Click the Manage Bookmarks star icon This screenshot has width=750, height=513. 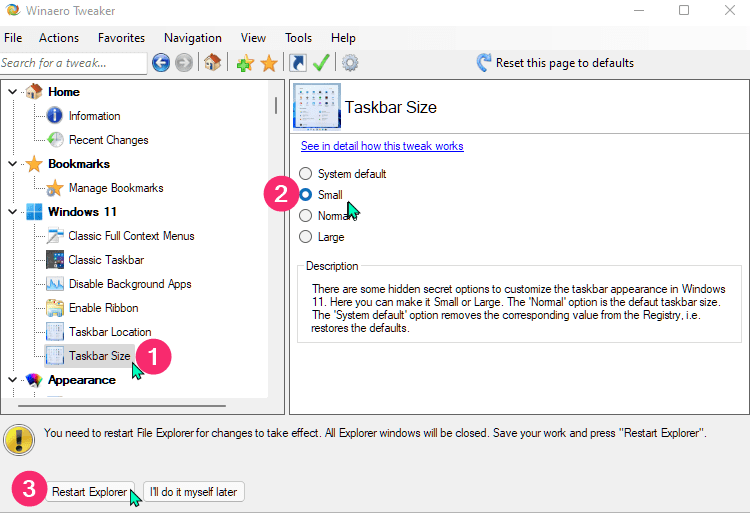55,187
